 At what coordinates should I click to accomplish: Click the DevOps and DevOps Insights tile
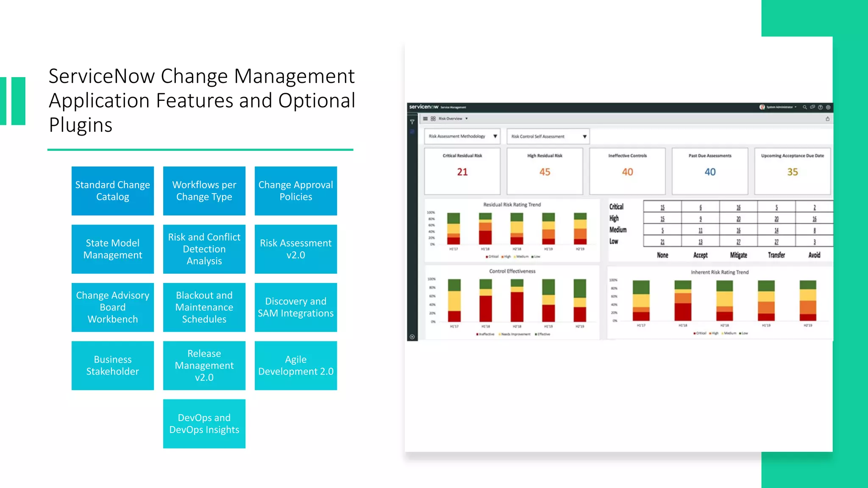coord(204,424)
